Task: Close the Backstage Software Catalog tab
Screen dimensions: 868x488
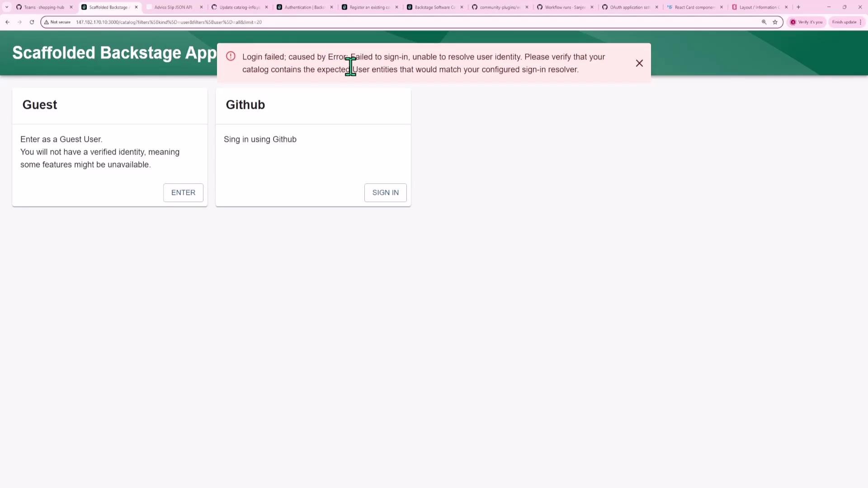Action: 462,7
